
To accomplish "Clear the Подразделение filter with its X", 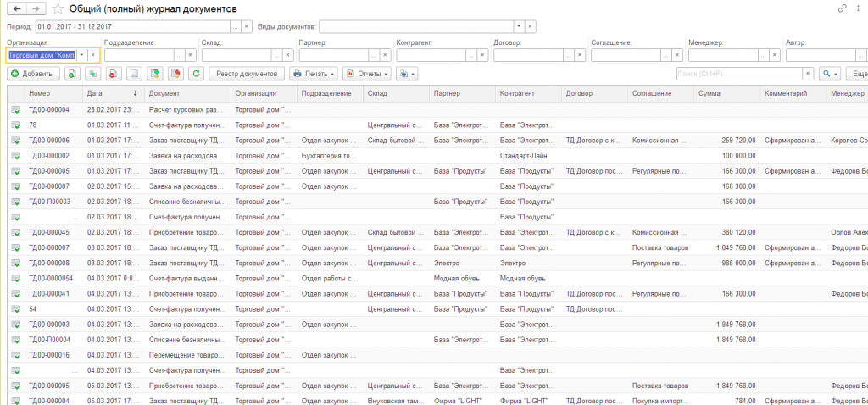I will (x=190, y=55).
